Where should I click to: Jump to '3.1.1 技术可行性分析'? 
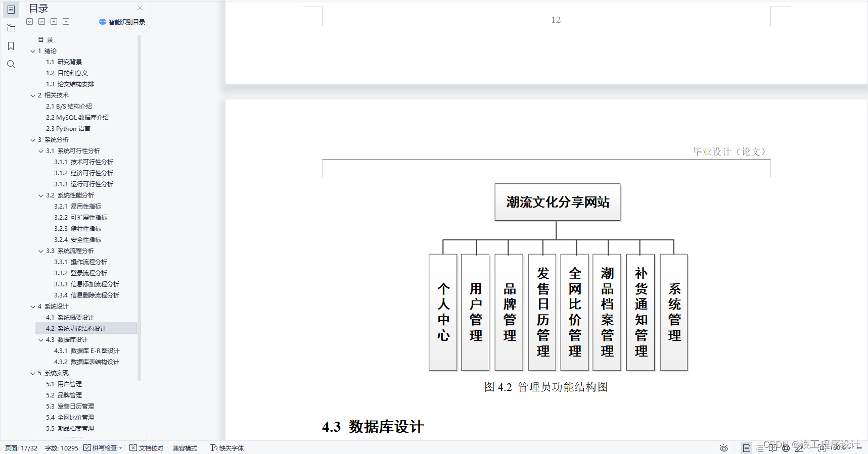83,162
